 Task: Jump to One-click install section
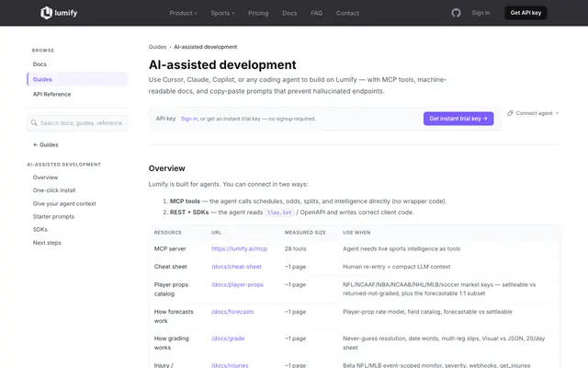(x=54, y=190)
